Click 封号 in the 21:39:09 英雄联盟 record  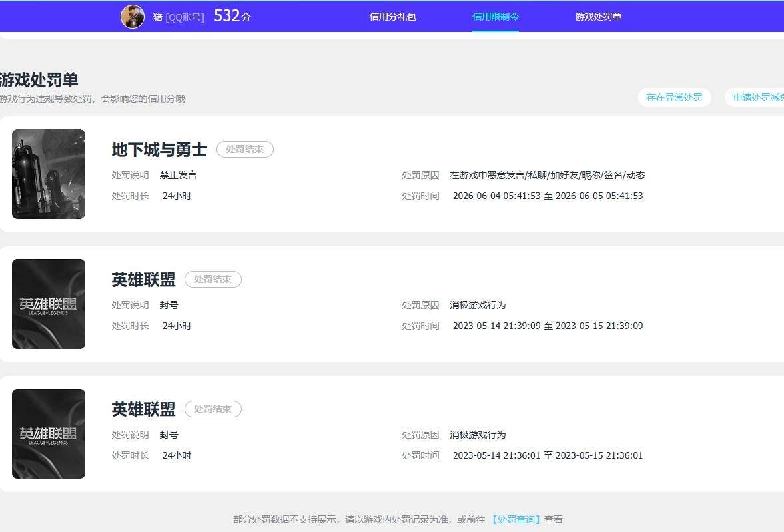tap(169, 306)
